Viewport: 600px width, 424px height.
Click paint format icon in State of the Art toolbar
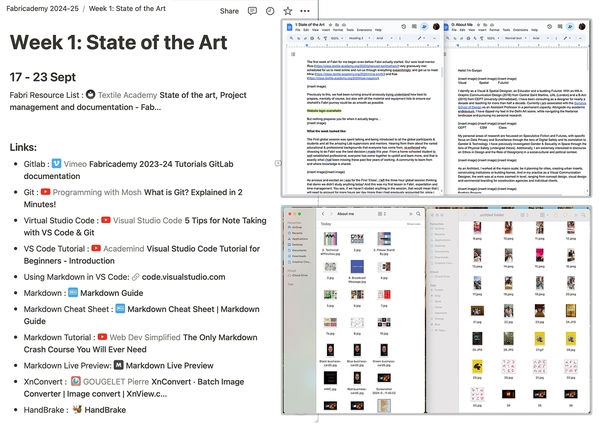click(325, 38)
